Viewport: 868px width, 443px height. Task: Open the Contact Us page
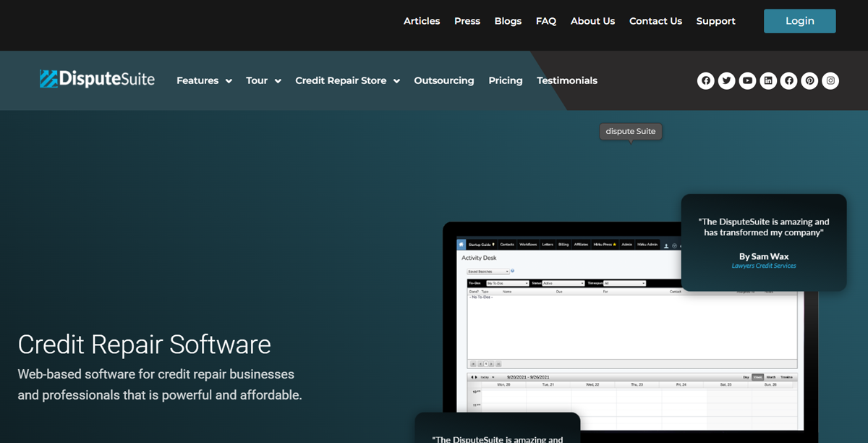pos(655,21)
